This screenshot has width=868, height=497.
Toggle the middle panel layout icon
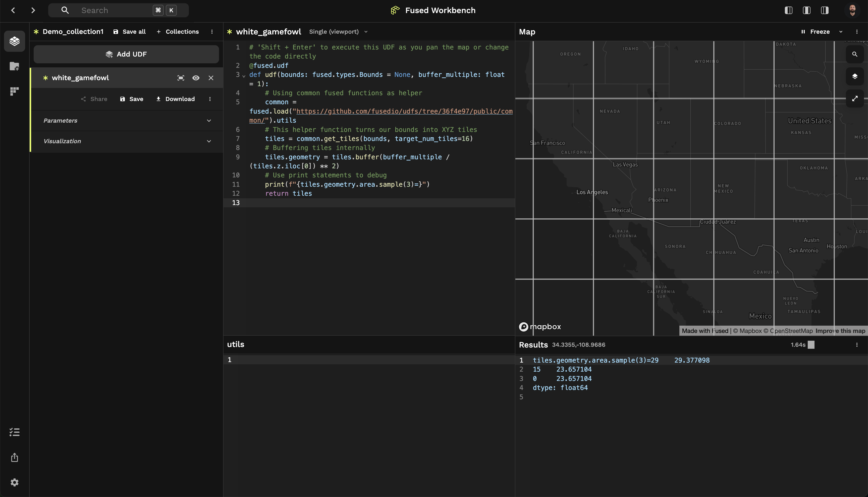(x=806, y=10)
